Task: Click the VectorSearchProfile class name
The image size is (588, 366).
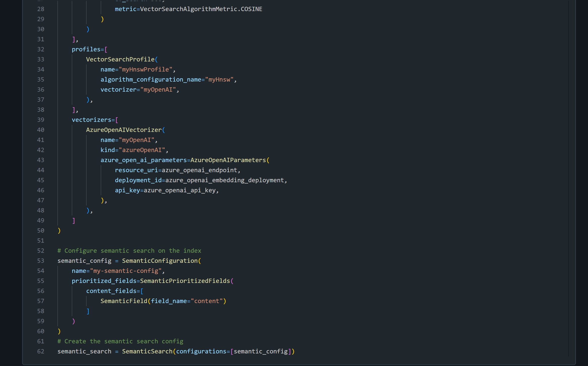Action: click(120, 59)
